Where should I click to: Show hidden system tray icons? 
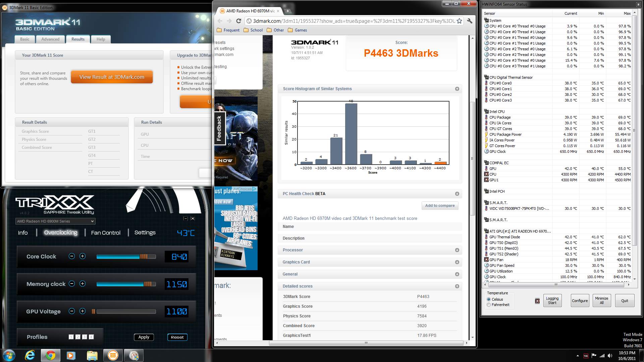point(578,356)
